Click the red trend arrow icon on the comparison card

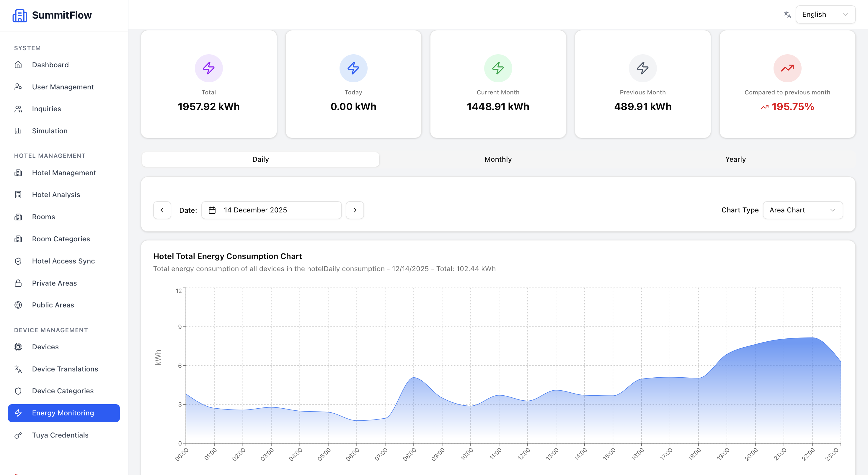pos(787,68)
